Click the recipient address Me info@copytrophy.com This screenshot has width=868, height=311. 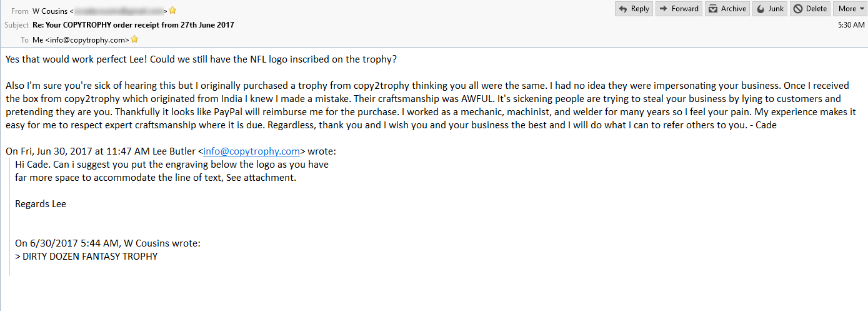tap(81, 39)
